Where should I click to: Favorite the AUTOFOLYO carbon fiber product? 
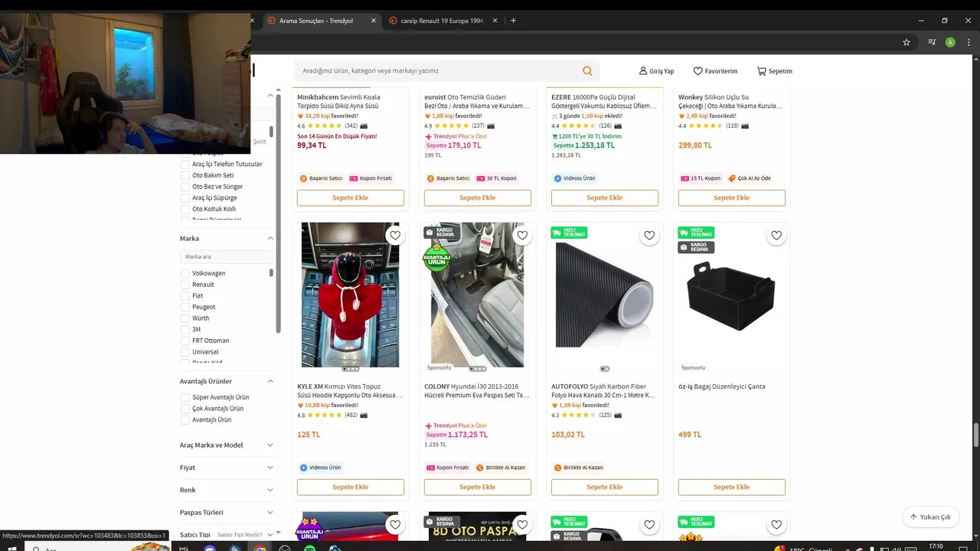click(648, 236)
